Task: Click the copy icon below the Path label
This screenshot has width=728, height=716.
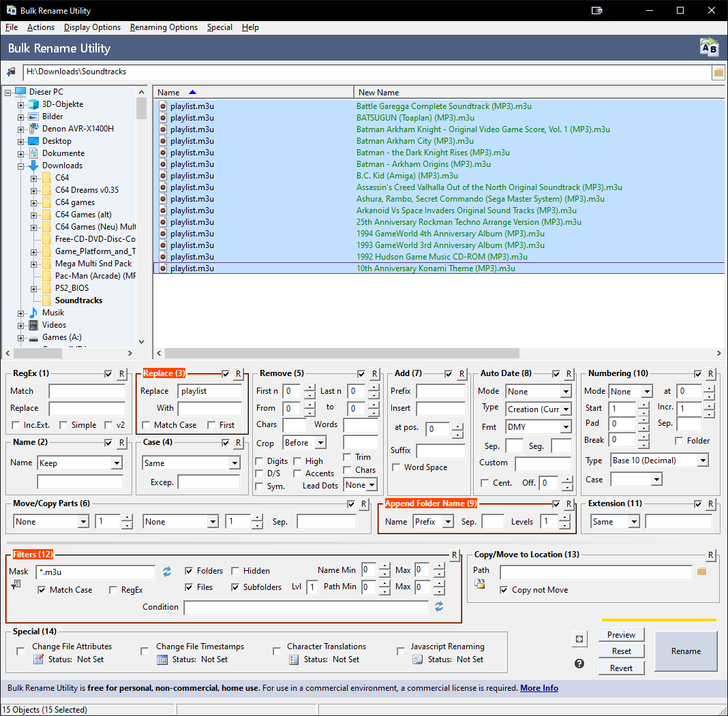Action: click(480, 584)
